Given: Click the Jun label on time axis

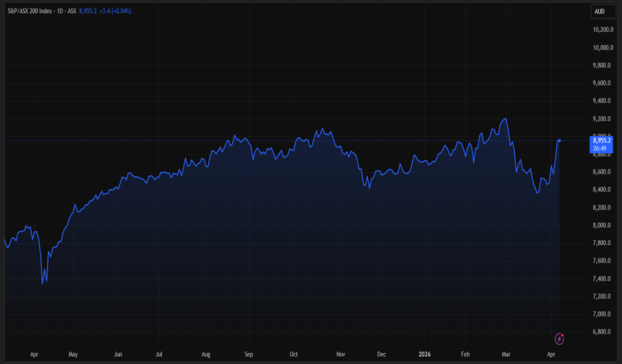Looking at the screenshot, I should 118,354.
